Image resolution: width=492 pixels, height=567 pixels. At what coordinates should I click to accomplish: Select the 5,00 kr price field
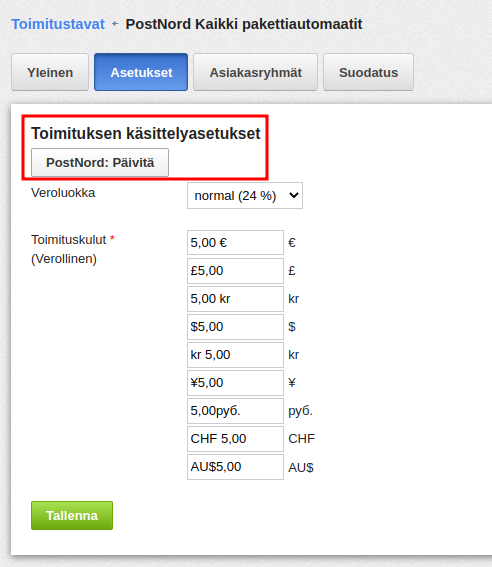coord(235,299)
